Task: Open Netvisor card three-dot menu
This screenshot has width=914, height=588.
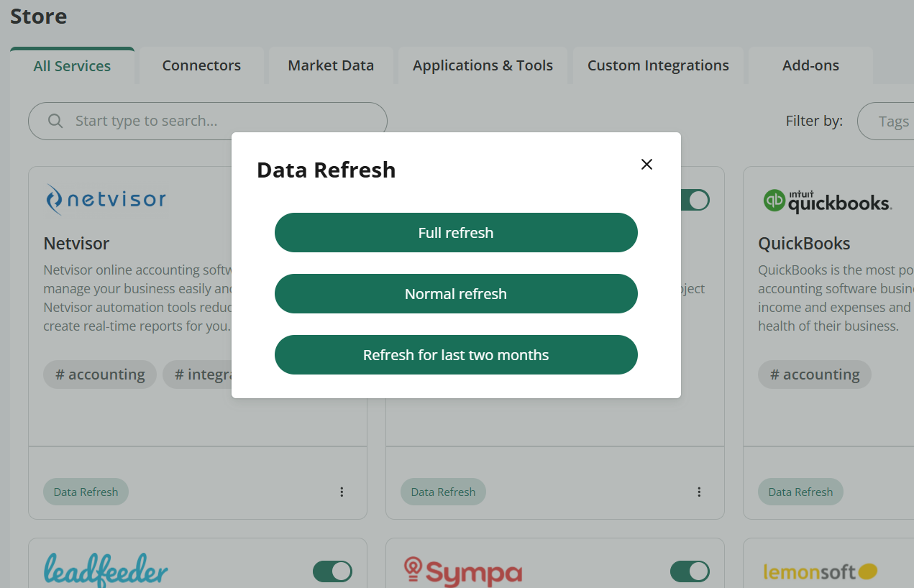Action: pyautogui.click(x=342, y=492)
